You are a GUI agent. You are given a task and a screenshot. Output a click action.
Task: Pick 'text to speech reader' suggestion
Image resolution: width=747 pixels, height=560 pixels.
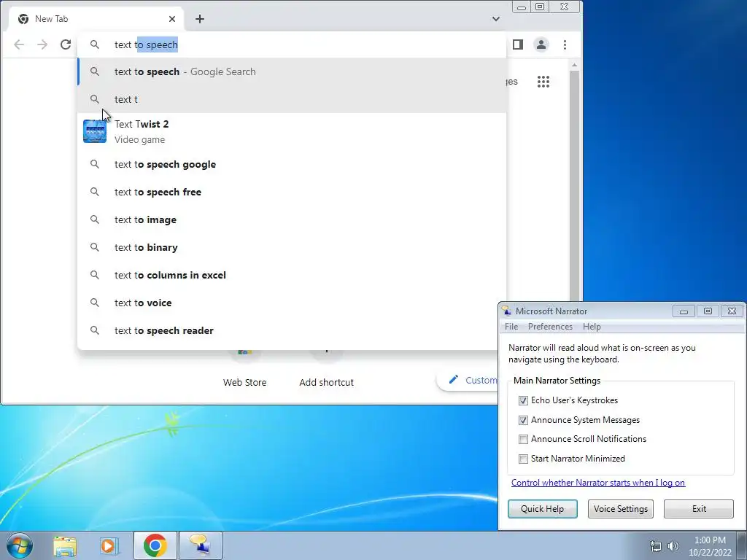point(292,330)
